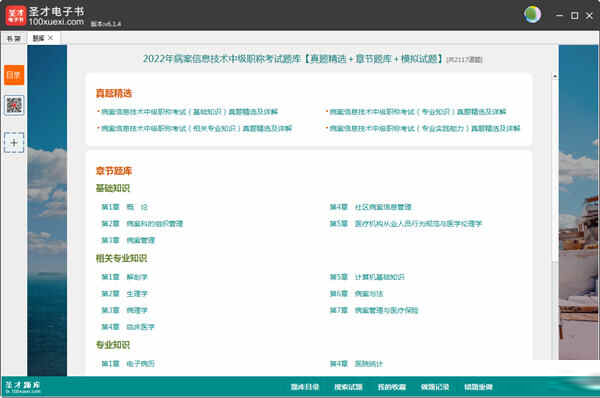
Task: Close the application window
Action: click(589, 16)
